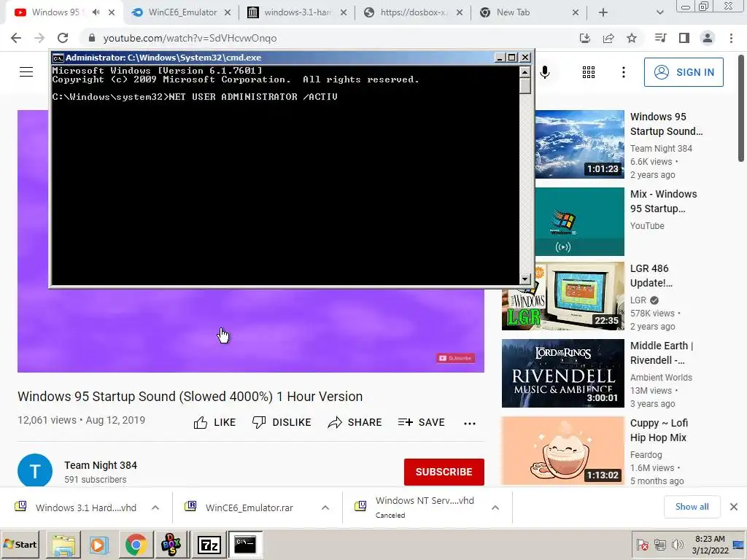Viewport: 747px width, 560px height.
Task: Click the cmd window system menu icon
Action: (58, 58)
